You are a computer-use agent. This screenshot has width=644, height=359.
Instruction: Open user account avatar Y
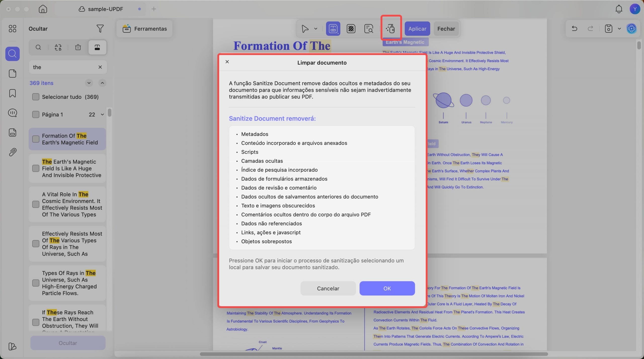tap(635, 9)
